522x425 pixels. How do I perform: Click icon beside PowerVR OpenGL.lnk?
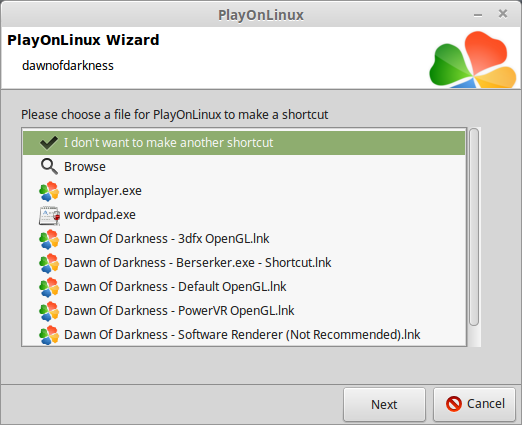pyautogui.click(x=49, y=311)
